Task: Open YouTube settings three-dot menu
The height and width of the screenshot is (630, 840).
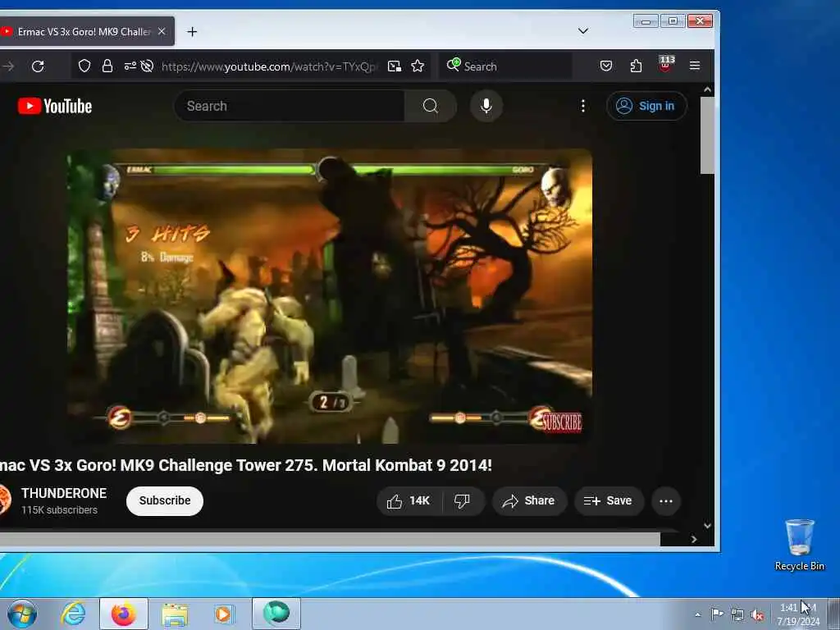Action: (x=583, y=106)
